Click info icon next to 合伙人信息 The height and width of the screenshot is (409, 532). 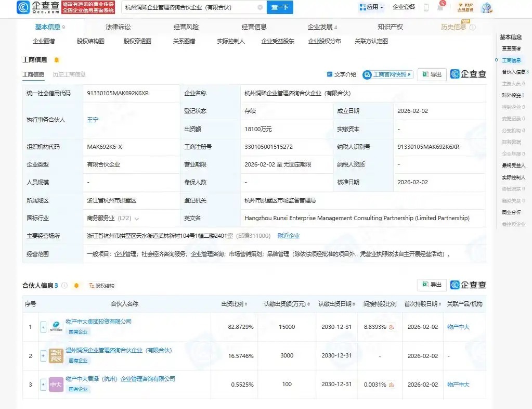pos(64,286)
